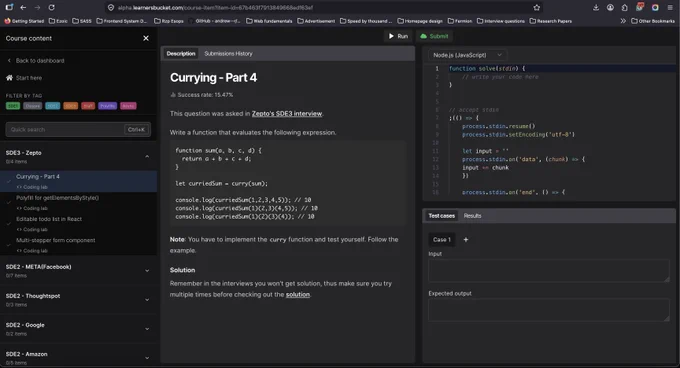Open the Frontend System D... bookmark folder
This screenshot has width=680, height=368.
click(122, 21)
